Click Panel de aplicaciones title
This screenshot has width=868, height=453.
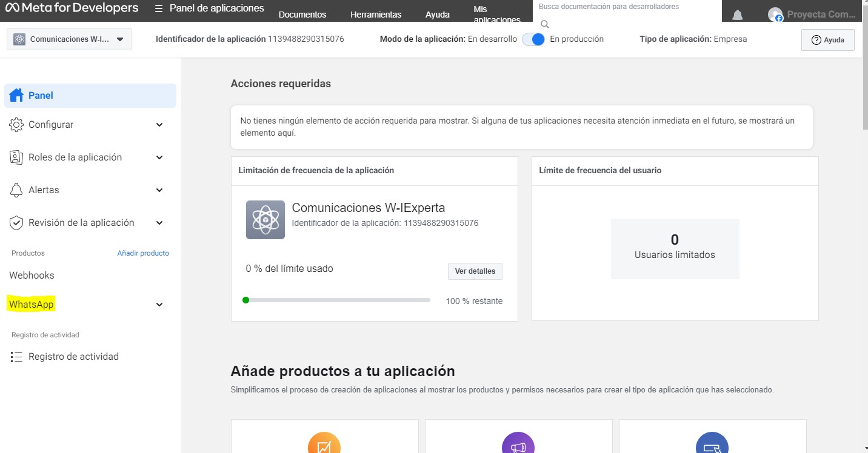(x=217, y=8)
